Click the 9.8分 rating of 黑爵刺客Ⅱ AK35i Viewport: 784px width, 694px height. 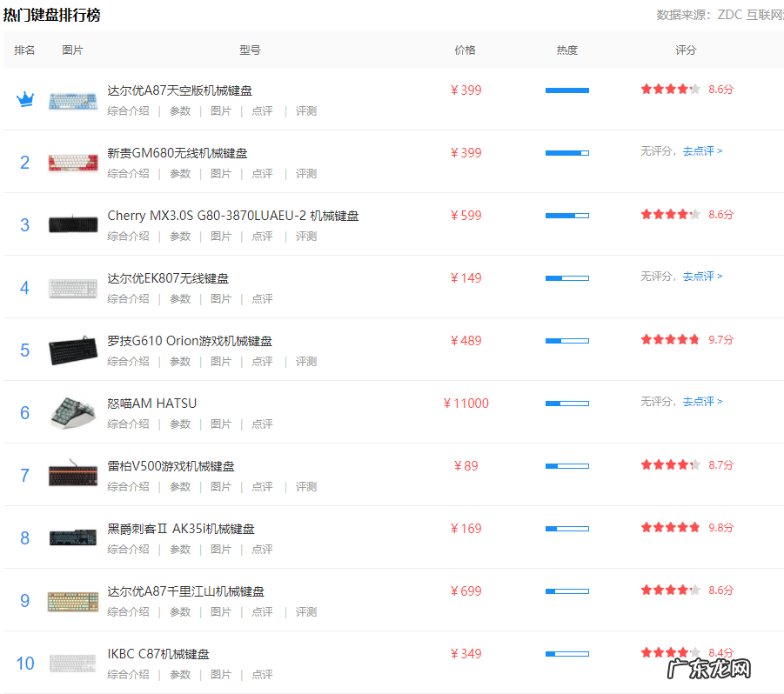click(x=721, y=527)
